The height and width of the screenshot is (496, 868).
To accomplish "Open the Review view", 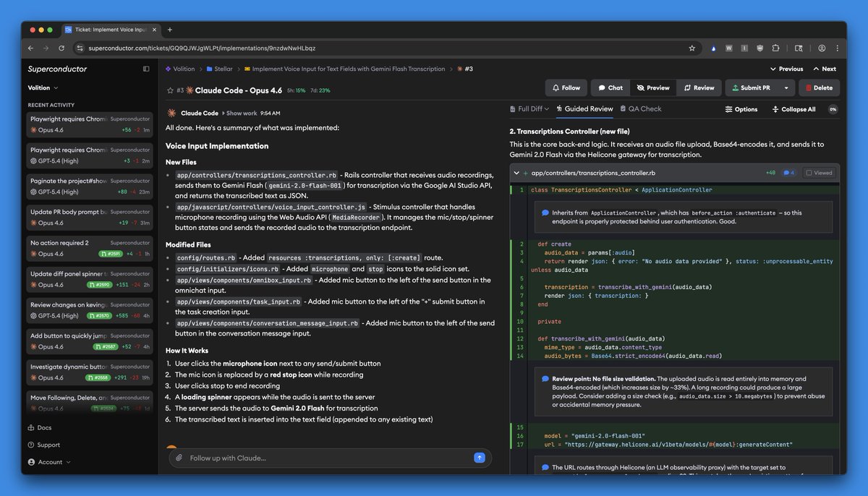I will [x=699, y=87].
